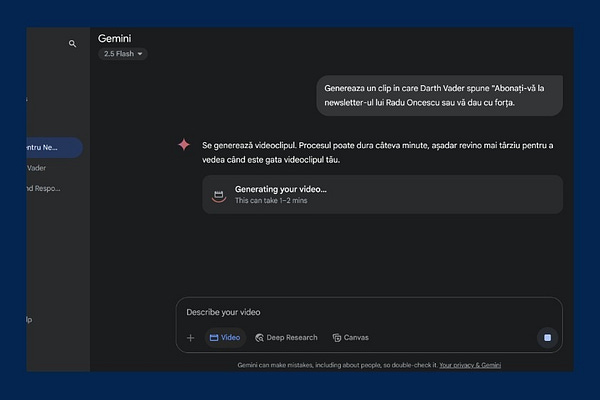The image size is (600, 400).
Task: Click the Gemini title
Action: tap(114, 39)
